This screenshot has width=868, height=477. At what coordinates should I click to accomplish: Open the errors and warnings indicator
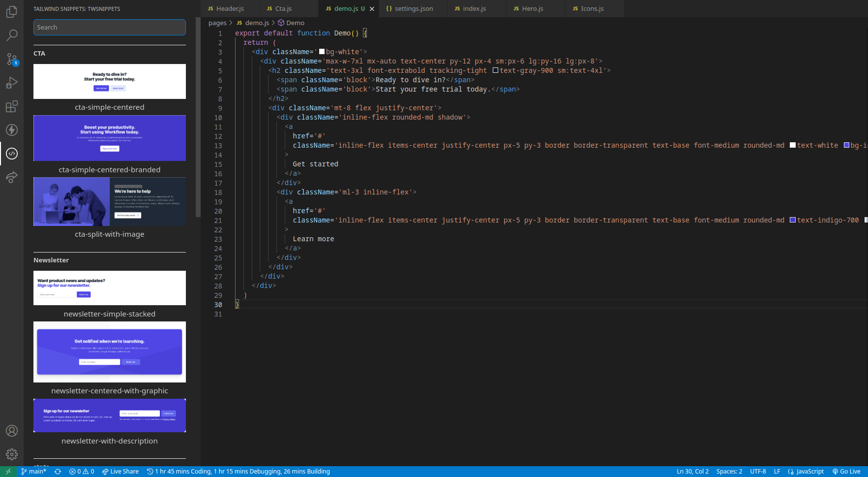tap(82, 472)
